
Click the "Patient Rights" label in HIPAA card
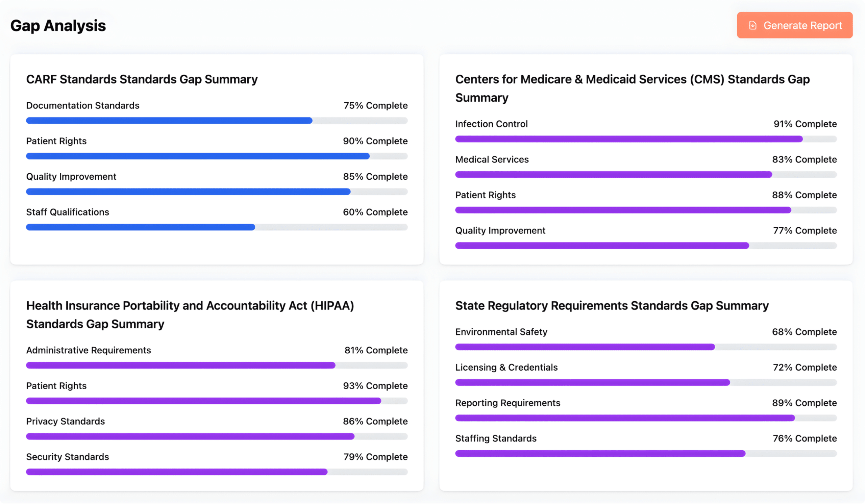(56, 386)
